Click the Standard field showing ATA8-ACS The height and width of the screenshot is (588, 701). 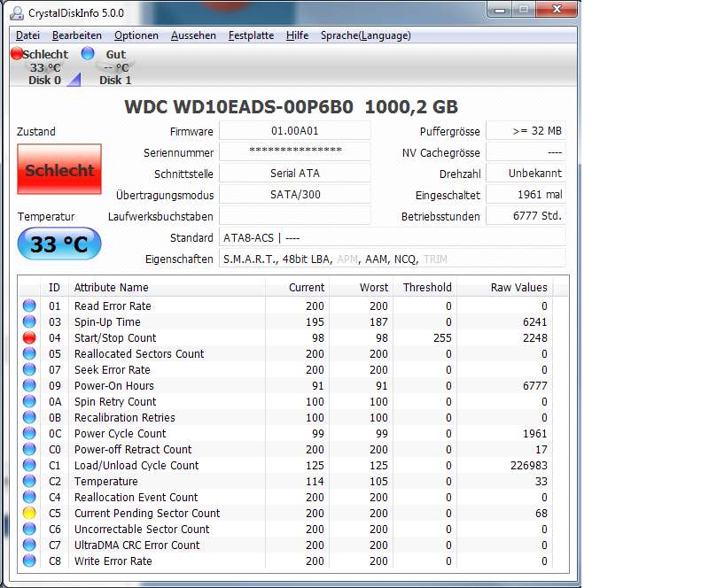[392, 237]
